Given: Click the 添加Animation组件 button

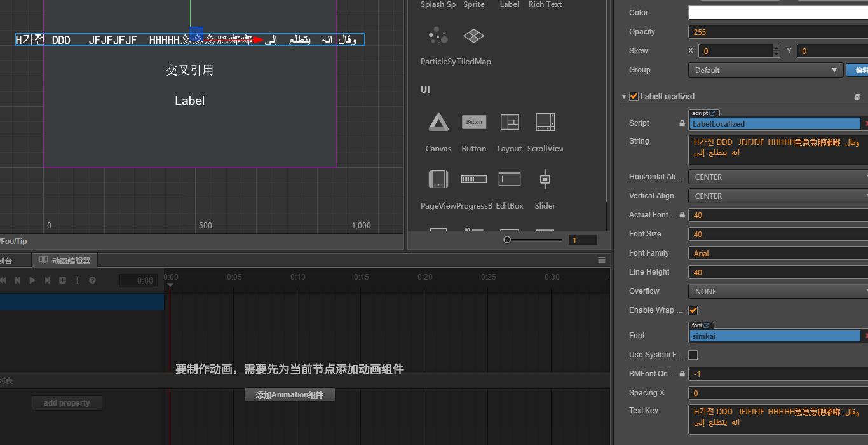Looking at the screenshot, I should pos(290,395).
